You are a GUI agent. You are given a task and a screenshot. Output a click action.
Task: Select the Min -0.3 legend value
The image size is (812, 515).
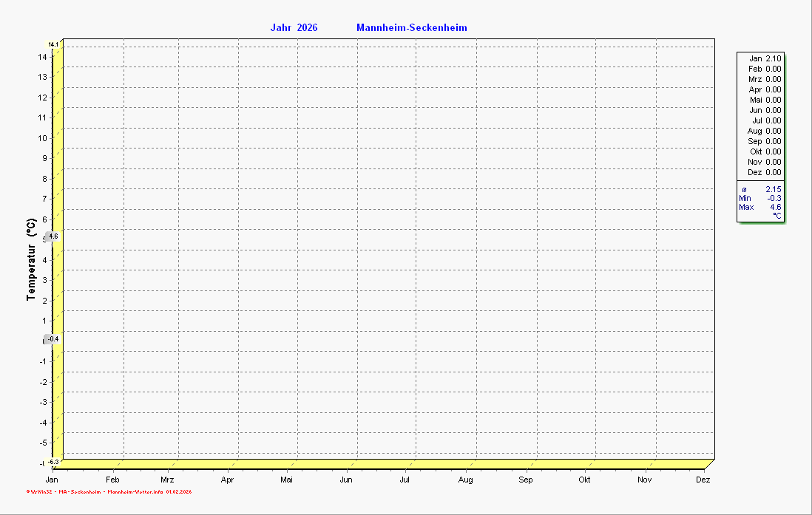click(761, 198)
